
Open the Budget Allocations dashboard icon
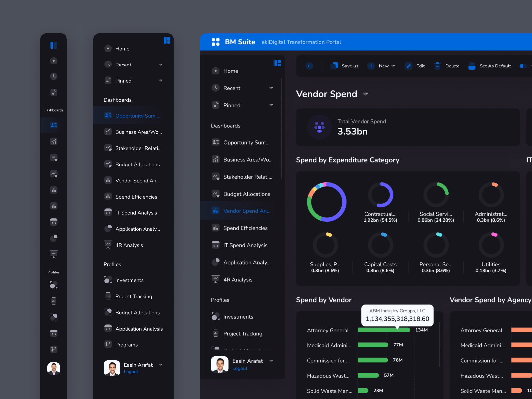215,194
